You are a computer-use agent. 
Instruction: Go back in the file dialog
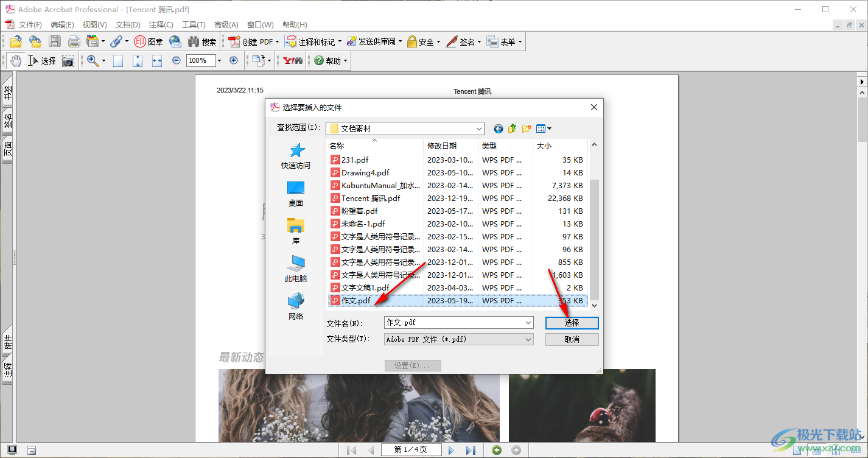[499, 129]
